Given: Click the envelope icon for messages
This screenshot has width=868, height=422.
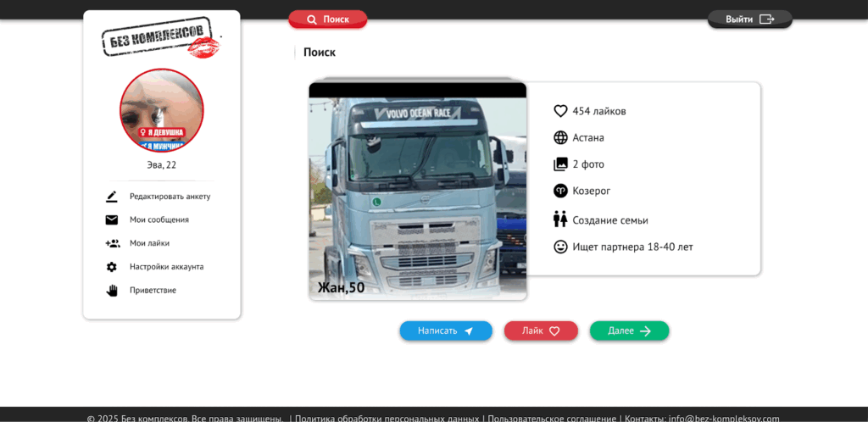Looking at the screenshot, I should (x=112, y=220).
